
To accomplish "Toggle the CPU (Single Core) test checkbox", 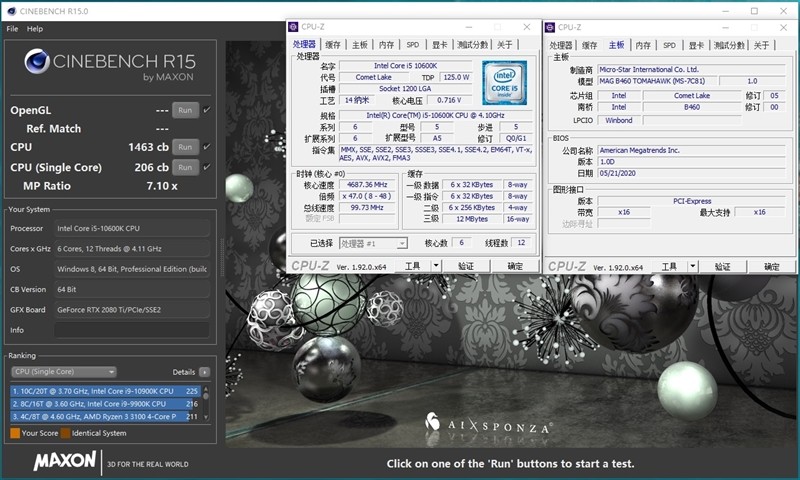I will point(207,167).
